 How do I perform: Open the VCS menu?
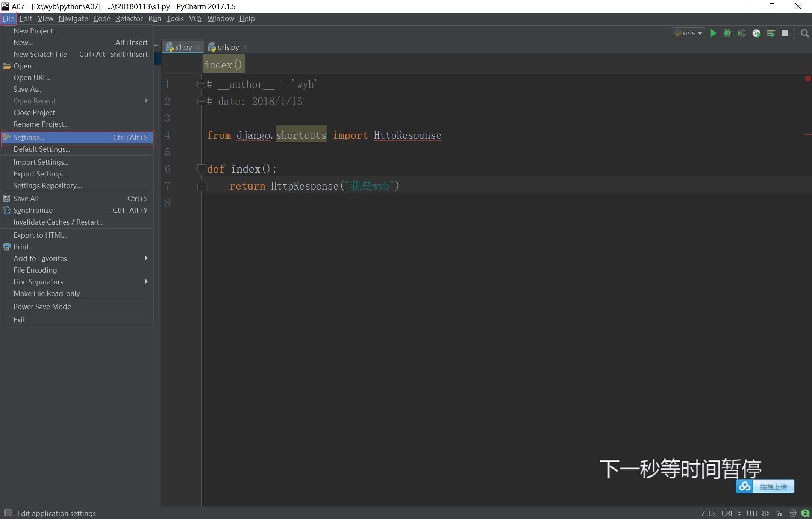[x=195, y=18]
